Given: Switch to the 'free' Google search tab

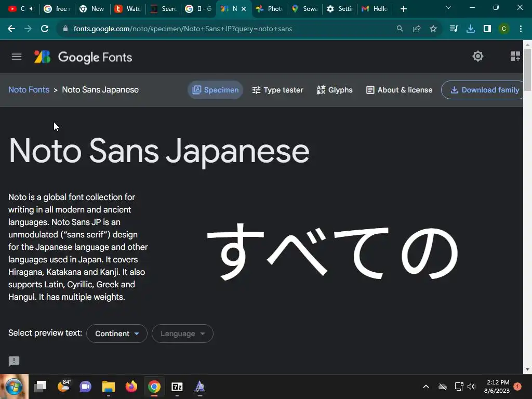Looking at the screenshot, I should (x=57, y=9).
